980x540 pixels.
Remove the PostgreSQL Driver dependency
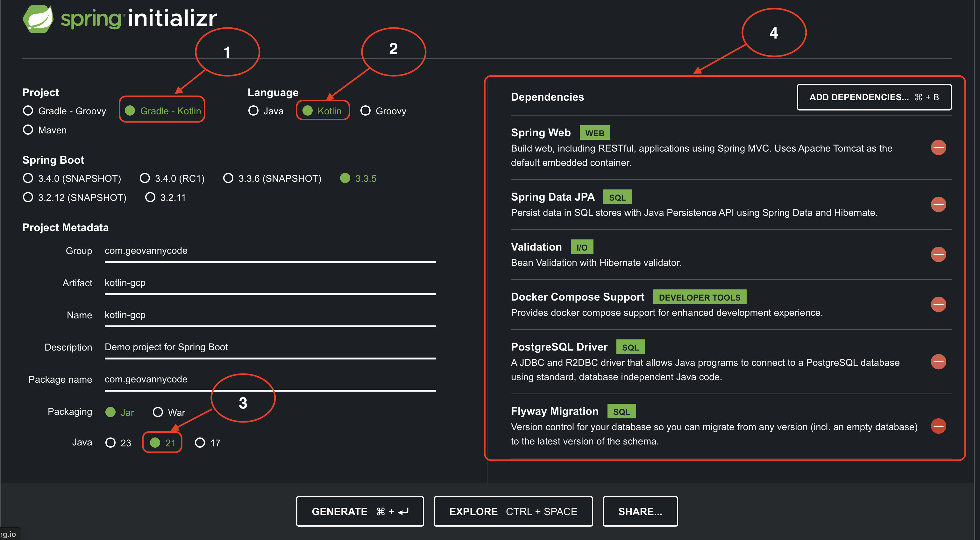pyautogui.click(x=938, y=361)
